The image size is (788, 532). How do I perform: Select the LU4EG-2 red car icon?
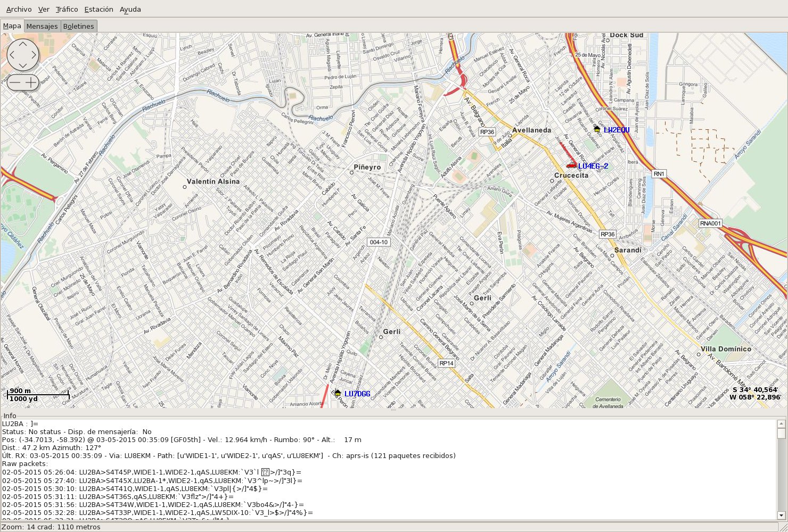tap(571, 165)
